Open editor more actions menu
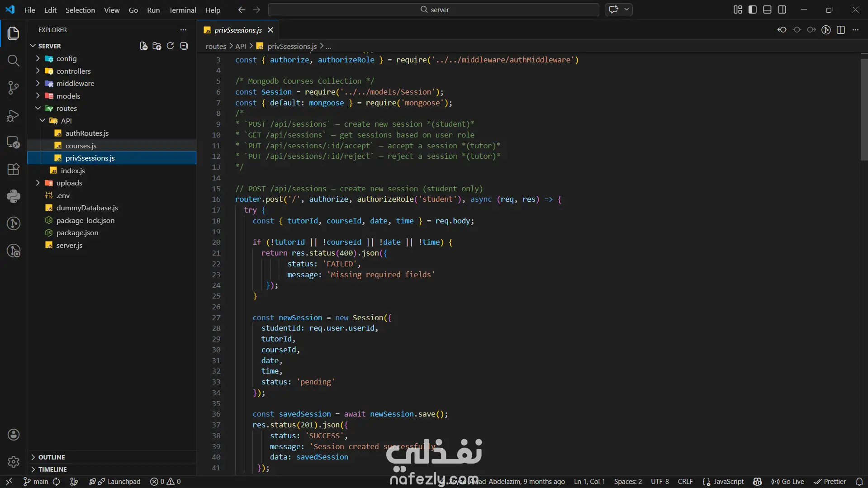Viewport: 868px width, 488px height. (855, 30)
